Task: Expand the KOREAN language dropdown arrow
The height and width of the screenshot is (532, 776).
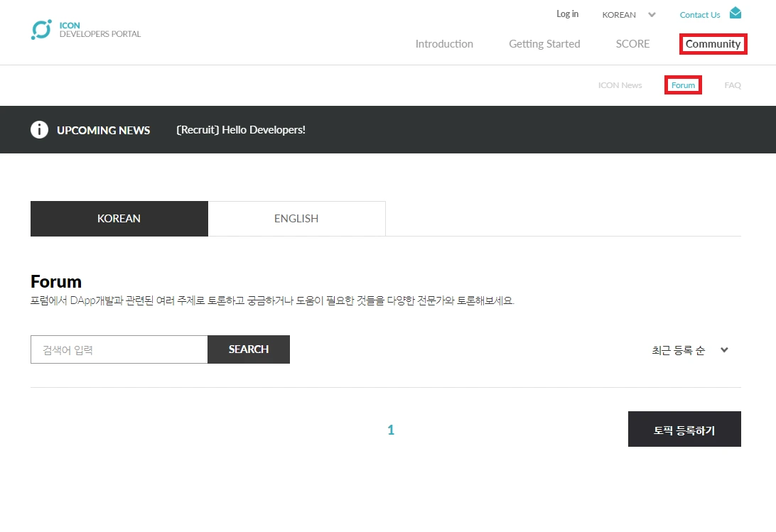Action: tap(652, 15)
